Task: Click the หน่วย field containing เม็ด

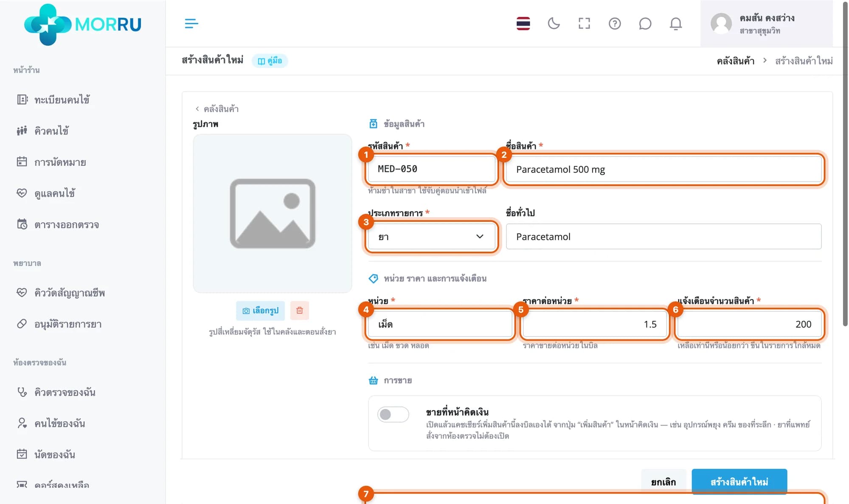Action: click(440, 324)
